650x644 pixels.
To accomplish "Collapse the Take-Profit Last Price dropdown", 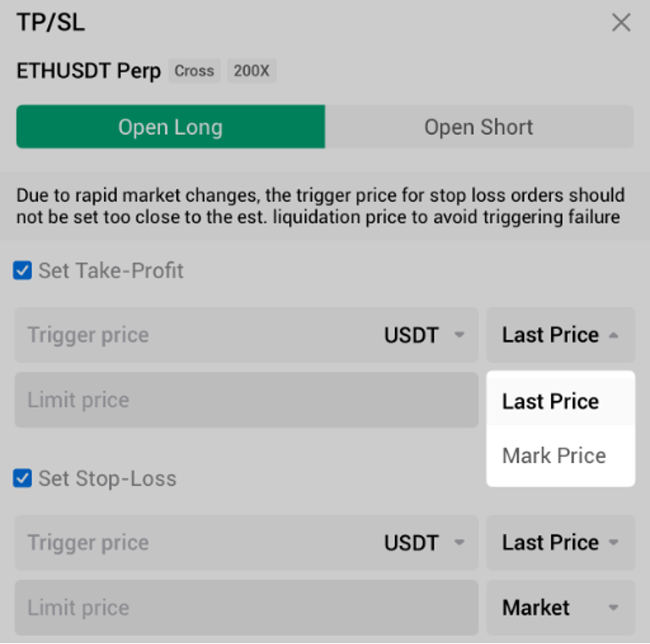I will click(560, 335).
